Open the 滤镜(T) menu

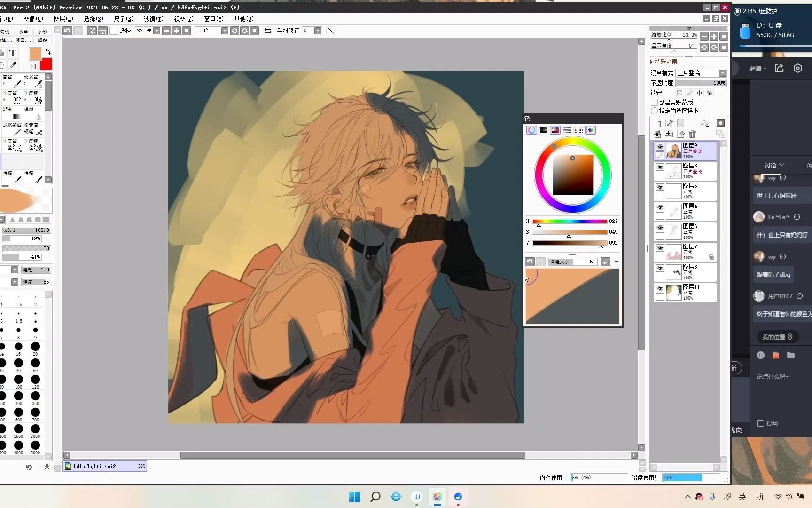(153, 19)
